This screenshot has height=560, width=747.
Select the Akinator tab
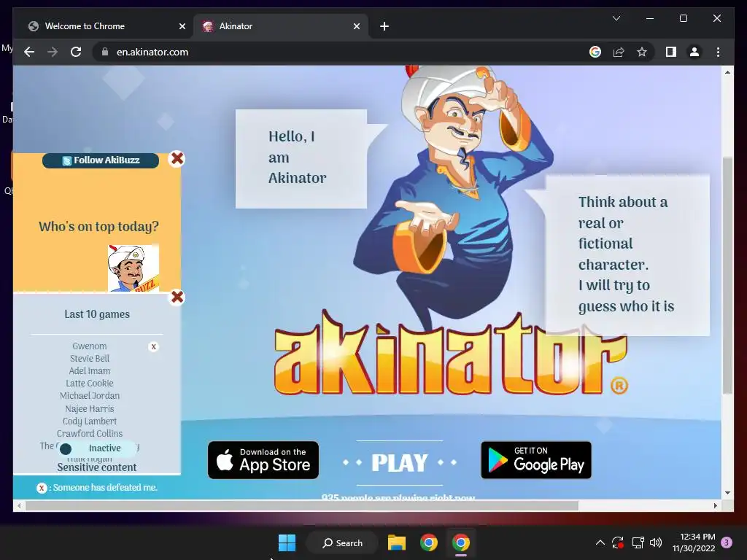click(280, 26)
